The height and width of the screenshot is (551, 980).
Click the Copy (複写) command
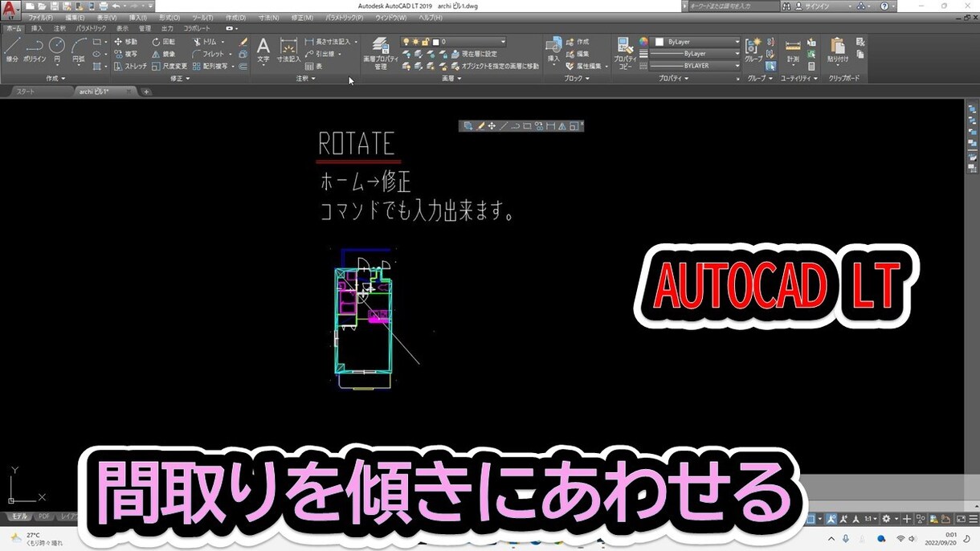[x=125, y=54]
